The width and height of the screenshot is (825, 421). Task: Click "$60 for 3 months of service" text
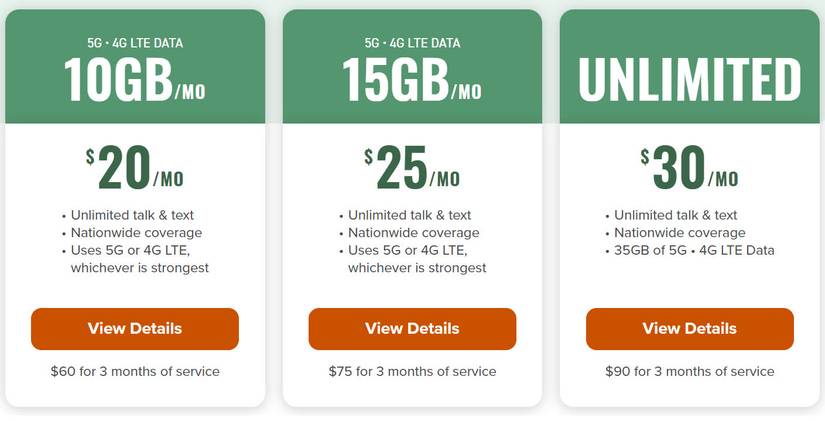coord(135,372)
